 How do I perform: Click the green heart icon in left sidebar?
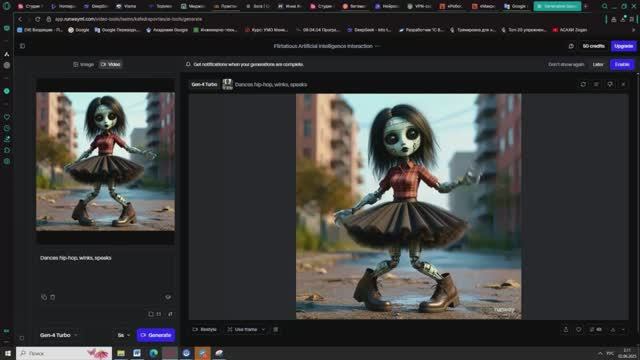7,117
